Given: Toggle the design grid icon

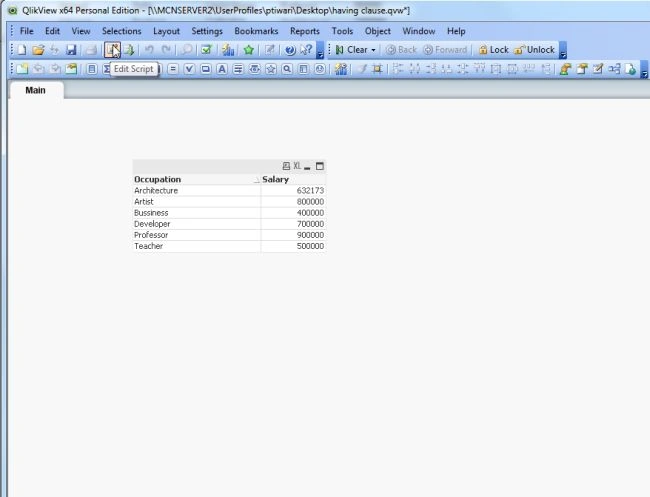Looking at the screenshot, I should tap(377, 69).
